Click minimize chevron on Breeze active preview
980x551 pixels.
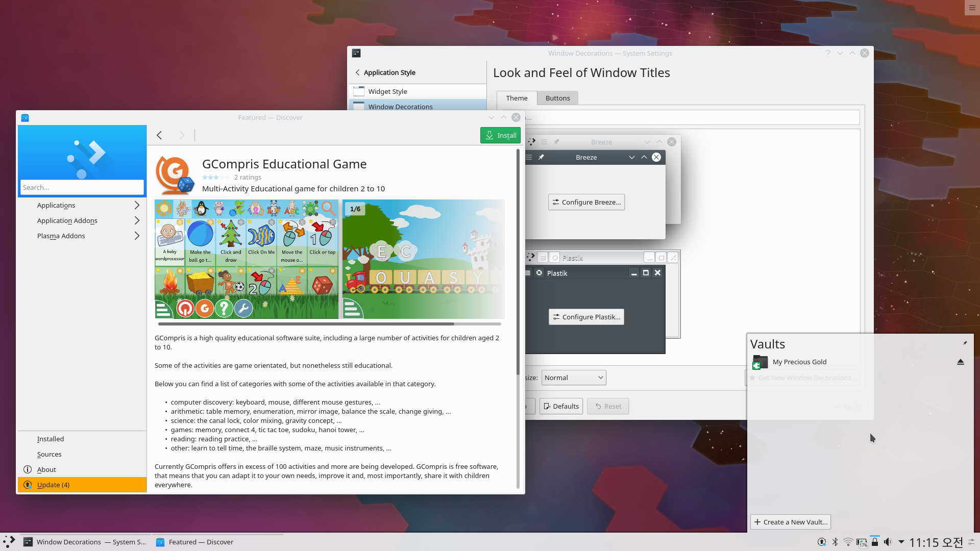tap(632, 157)
